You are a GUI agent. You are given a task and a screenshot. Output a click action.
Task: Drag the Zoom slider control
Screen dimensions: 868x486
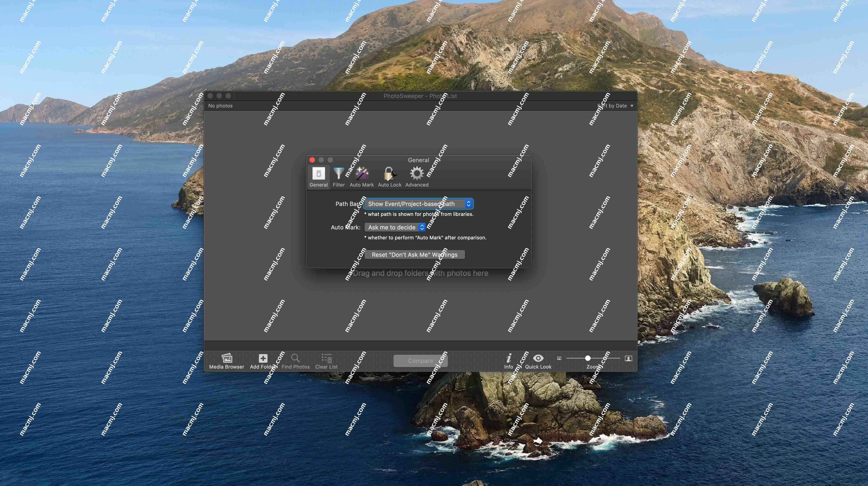[x=587, y=358]
